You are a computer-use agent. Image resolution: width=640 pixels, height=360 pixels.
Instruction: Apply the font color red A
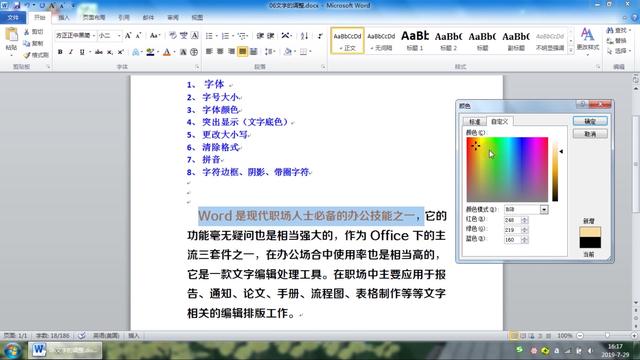(x=167, y=52)
